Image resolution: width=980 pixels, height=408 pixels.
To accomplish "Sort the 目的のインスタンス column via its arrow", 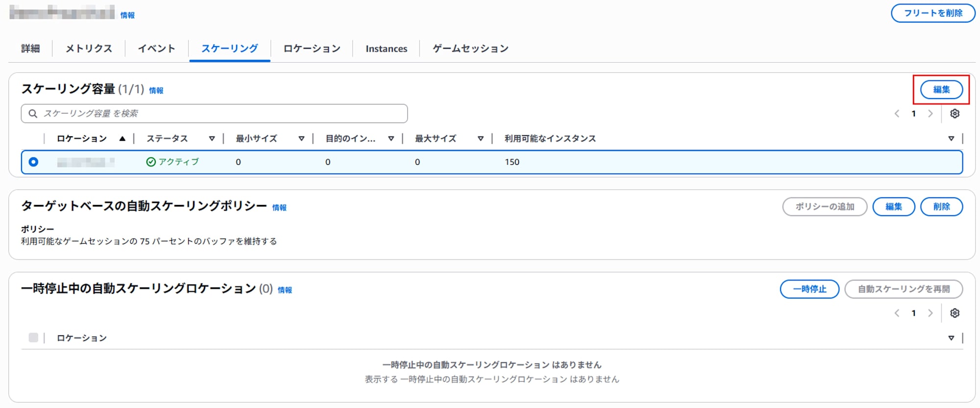I will pyautogui.click(x=391, y=139).
